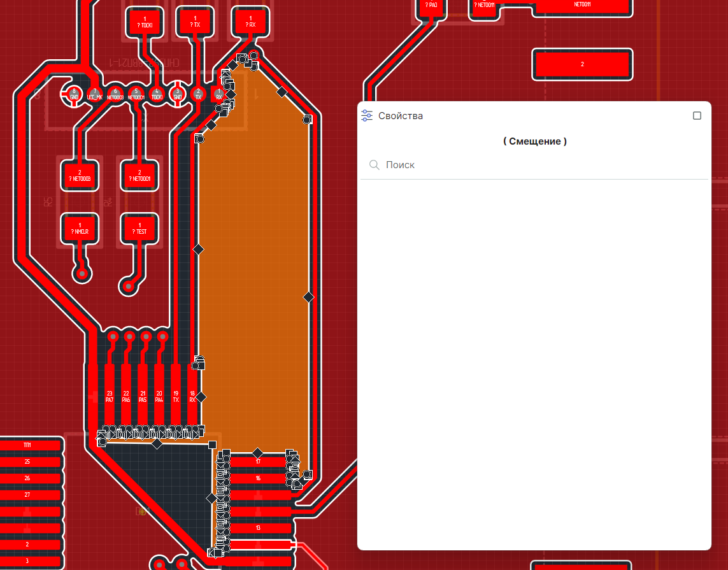Select the via below the TEST pad
728x570 pixels.
127,287
